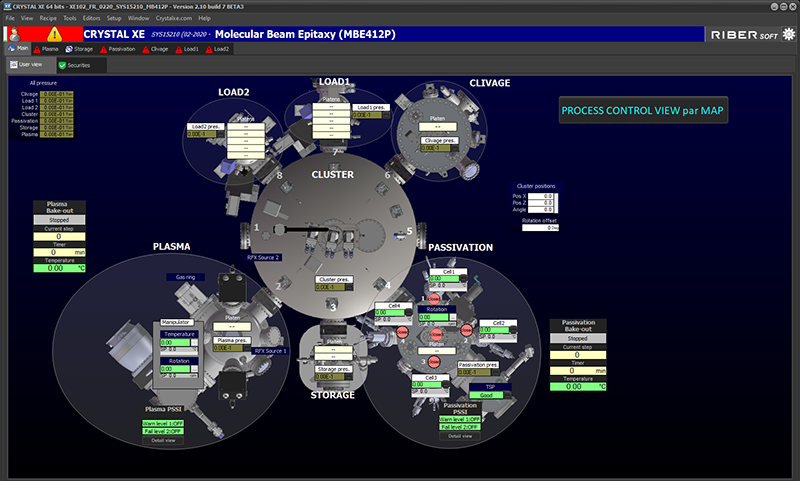Click the Cluster pres. reading field
Image resolution: width=800 pixels, height=481 pixels.
tap(330, 287)
